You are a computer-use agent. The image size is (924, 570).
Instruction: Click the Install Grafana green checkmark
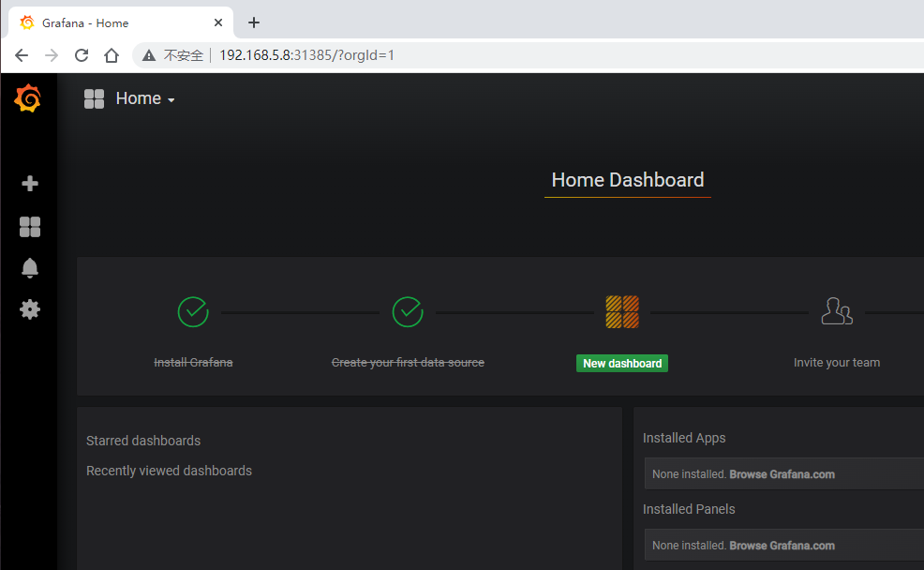point(193,311)
